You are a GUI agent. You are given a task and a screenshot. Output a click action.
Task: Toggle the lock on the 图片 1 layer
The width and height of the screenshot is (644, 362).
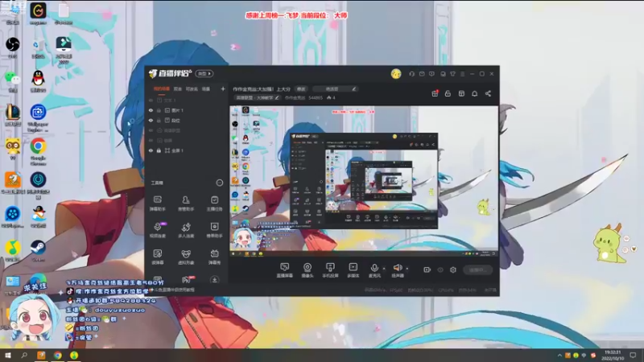click(159, 110)
